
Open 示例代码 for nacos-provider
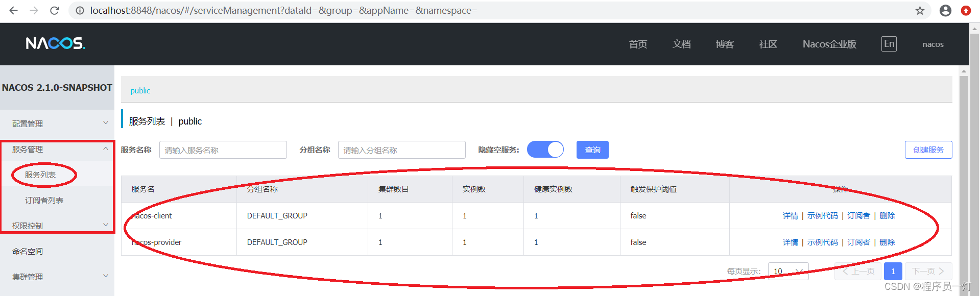click(x=822, y=242)
